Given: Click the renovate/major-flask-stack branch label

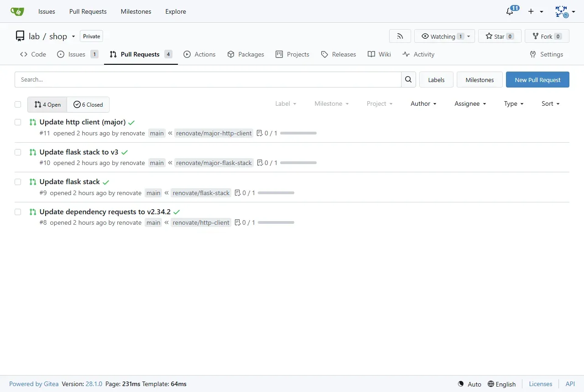Looking at the screenshot, I should pos(214,163).
